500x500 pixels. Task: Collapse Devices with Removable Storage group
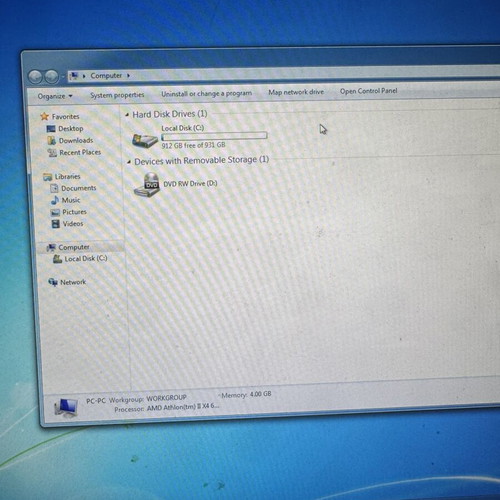coord(129,162)
